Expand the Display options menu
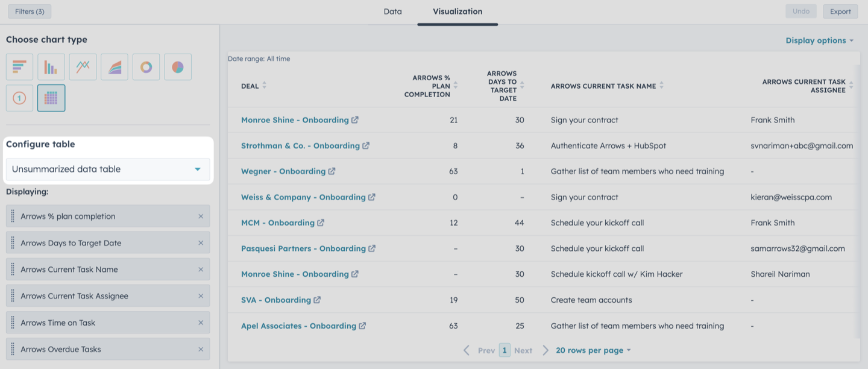Viewport: 868px width, 369px height. (820, 40)
